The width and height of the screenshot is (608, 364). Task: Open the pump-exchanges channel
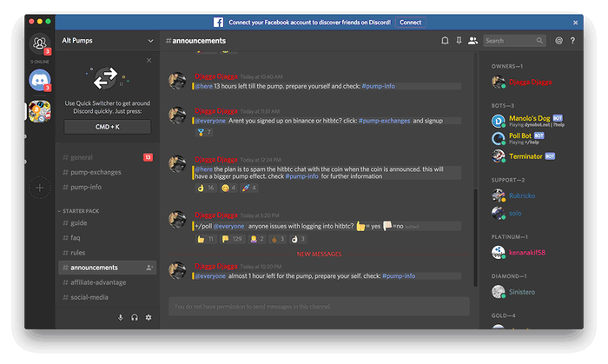click(107, 172)
